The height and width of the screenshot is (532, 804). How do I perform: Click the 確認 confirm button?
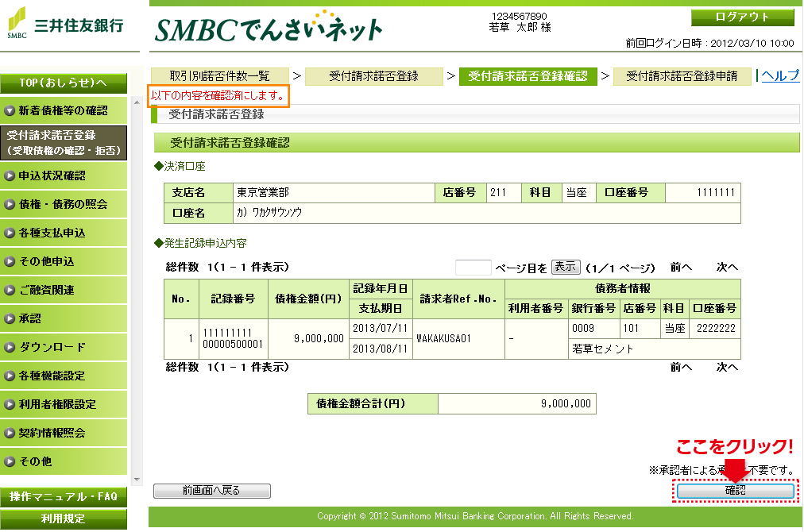pyautogui.click(x=736, y=491)
